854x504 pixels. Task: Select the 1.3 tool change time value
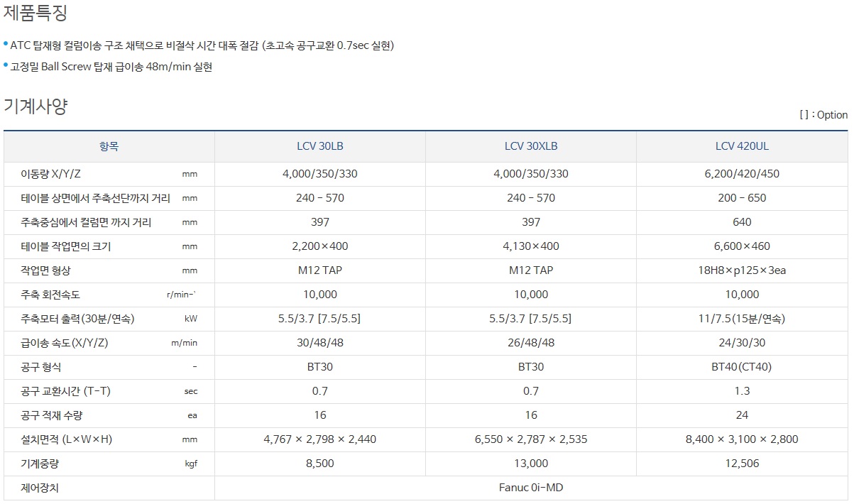(x=742, y=391)
